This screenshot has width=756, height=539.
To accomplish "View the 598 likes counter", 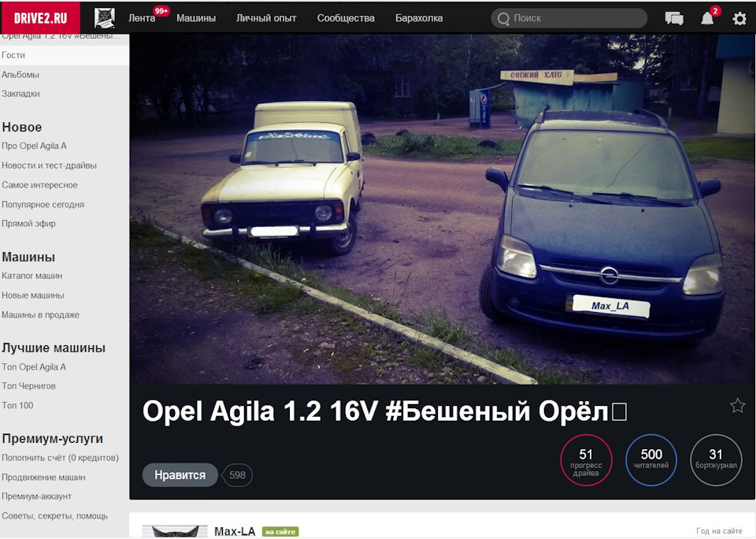I will pos(237,475).
